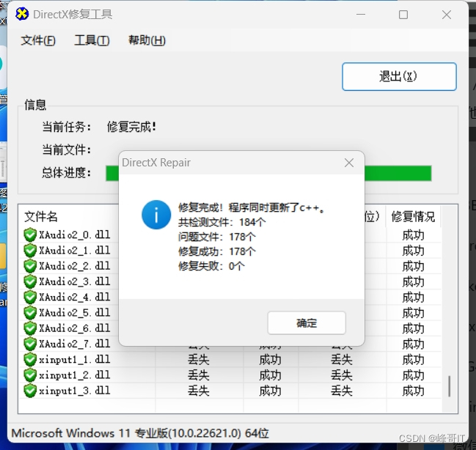476x450 pixels.
Task: Click the 修复完成! current task text
Action: 132,127
